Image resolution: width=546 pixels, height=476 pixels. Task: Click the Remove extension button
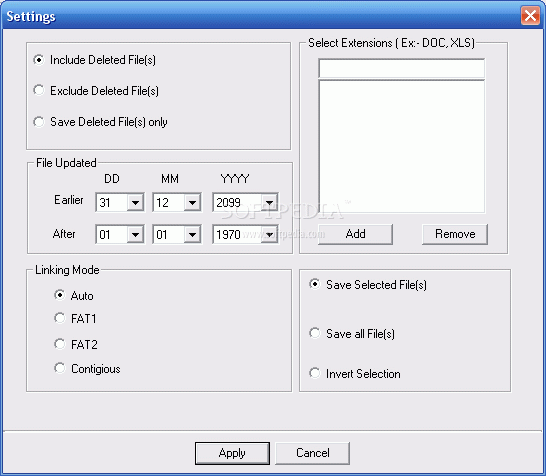click(455, 234)
